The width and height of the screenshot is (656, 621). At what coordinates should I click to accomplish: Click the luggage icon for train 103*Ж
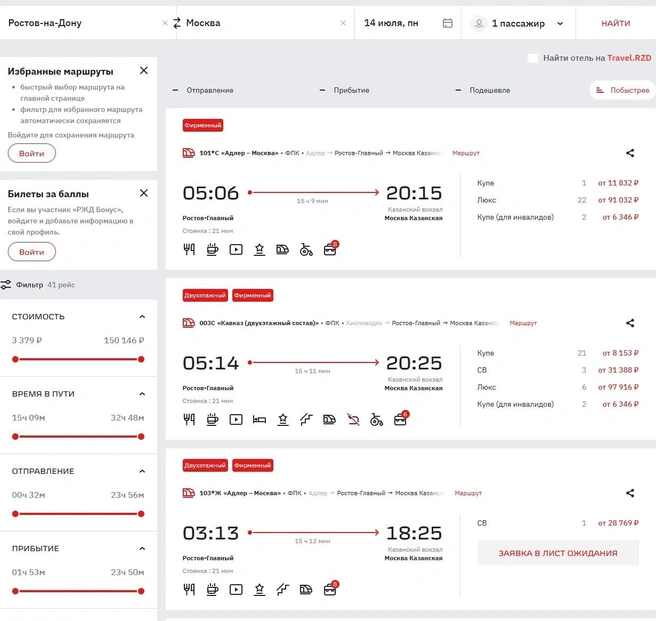pos(331,588)
